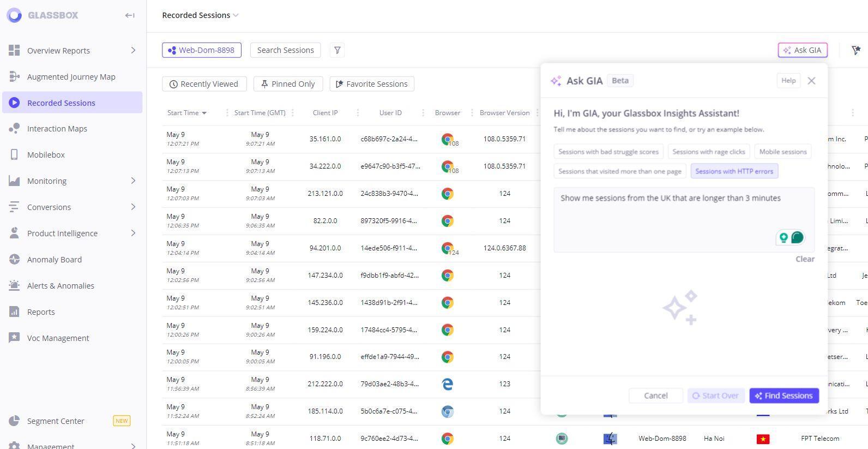This screenshot has width=868, height=449.
Task: Toggle the Favorite Sessions filter
Action: (x=371, y=84)
